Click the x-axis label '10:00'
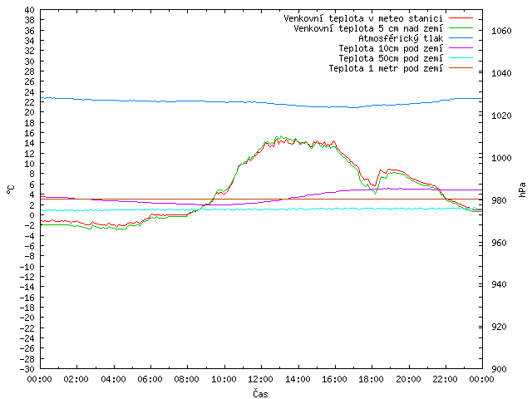The width and height of the screenshot is (532, 399). coord(224,379)
